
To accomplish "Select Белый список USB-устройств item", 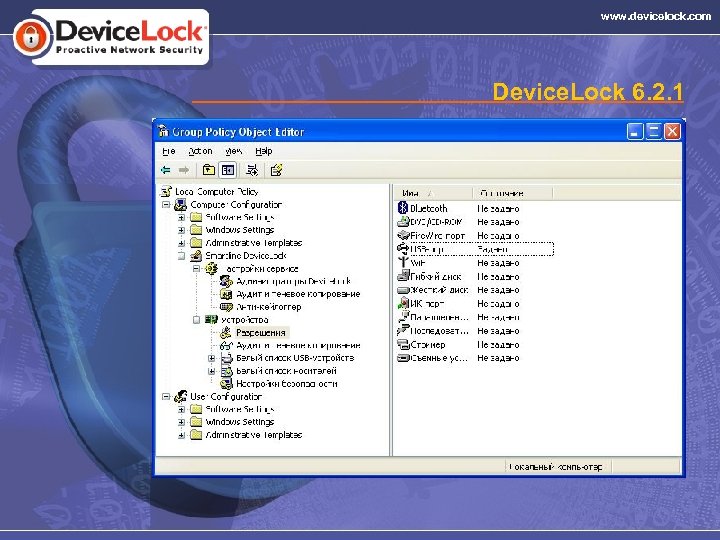I will tap(295, 358).
